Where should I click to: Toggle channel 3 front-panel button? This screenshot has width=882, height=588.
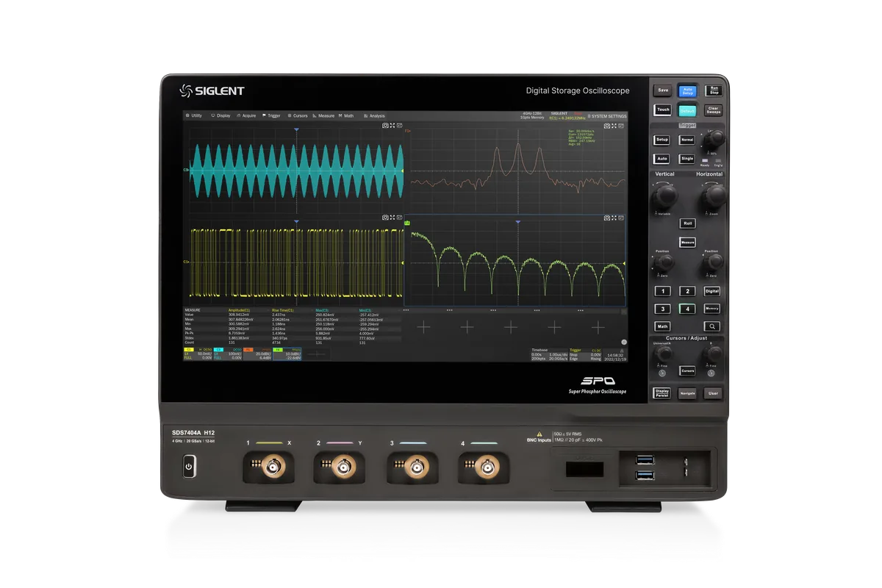[x=663, y=309]
